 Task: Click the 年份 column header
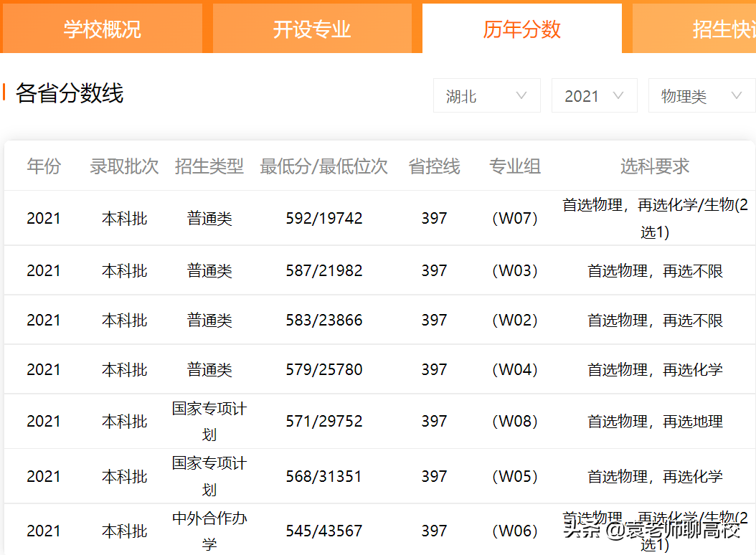click(44, 166)
